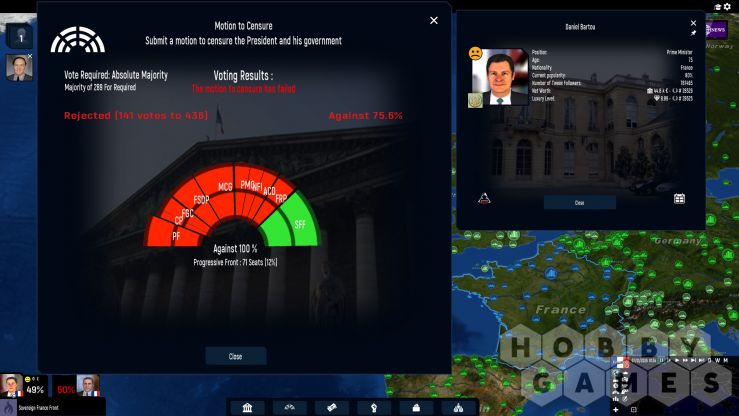Click the France flag icon near date bar
Viewport: 739px width, 416px height.
620,361
